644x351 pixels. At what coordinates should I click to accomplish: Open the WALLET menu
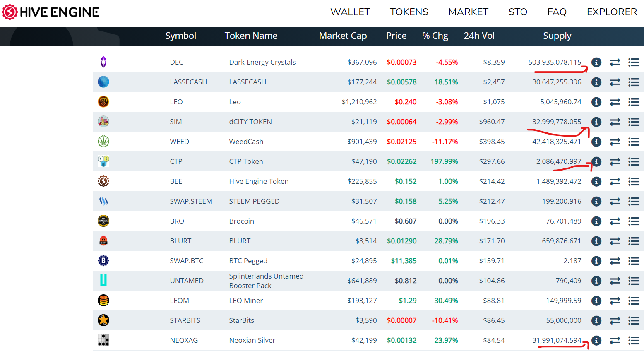(350, 12)
